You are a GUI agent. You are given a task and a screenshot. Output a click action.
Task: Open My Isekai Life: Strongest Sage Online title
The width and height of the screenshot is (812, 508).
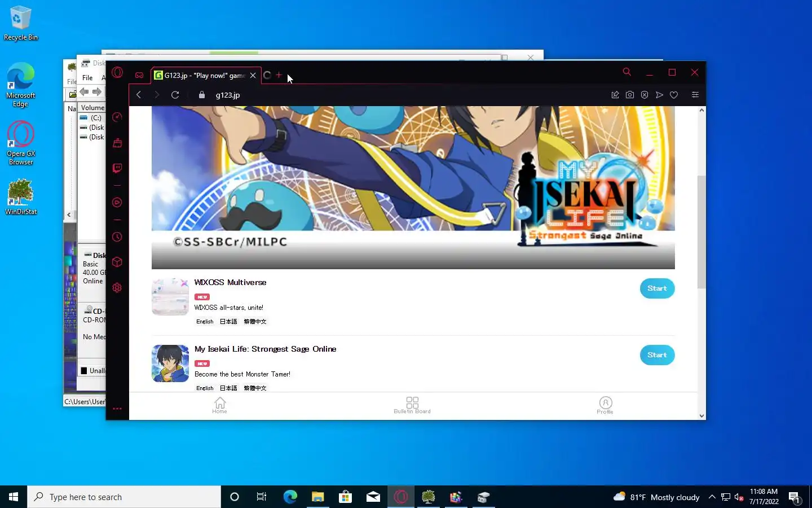point(265,349)
